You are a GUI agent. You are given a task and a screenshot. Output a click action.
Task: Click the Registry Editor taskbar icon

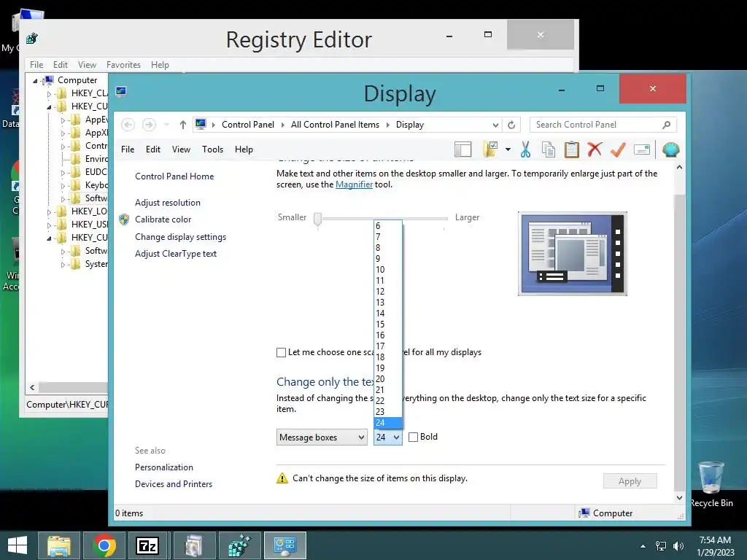[239, 545]
